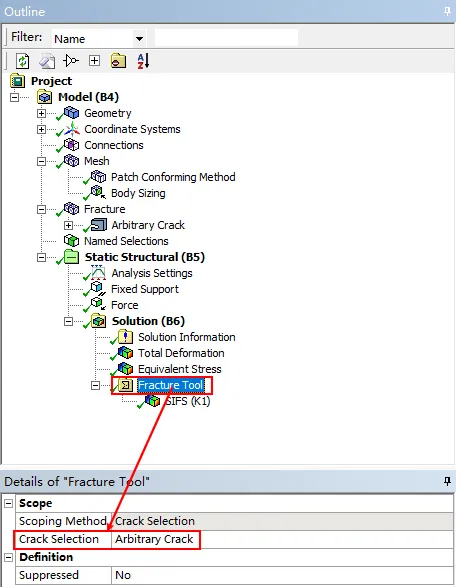456x587 pixels.
Task: Collapse the Fracture Tool node
Action: coord(95,385)
